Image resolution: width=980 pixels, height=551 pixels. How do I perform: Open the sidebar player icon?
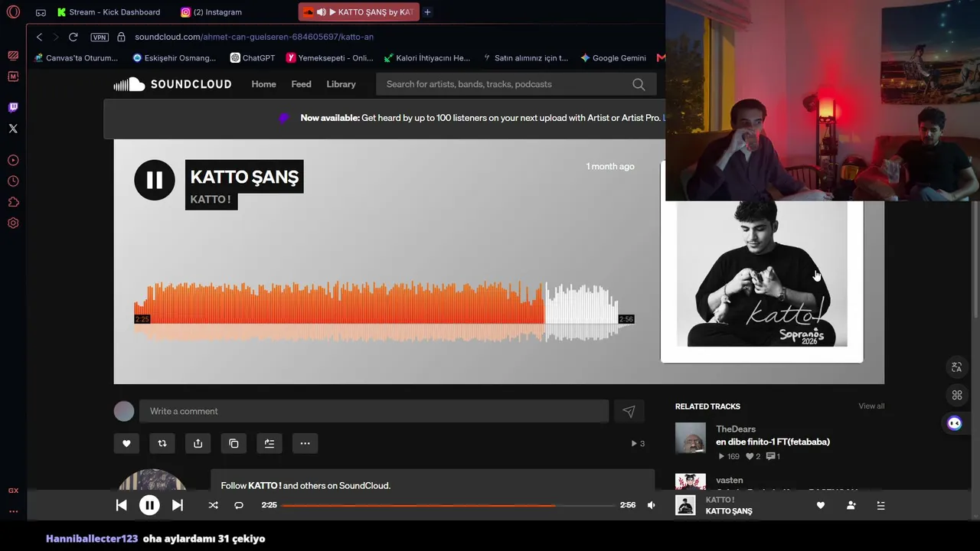[13, 161]
